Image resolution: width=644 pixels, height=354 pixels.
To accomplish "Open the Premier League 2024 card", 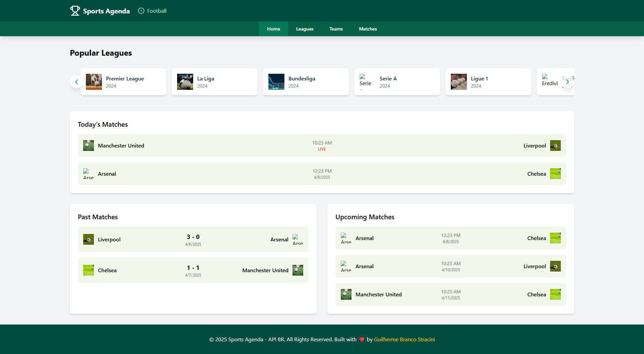I will click(x=123, y=82).
